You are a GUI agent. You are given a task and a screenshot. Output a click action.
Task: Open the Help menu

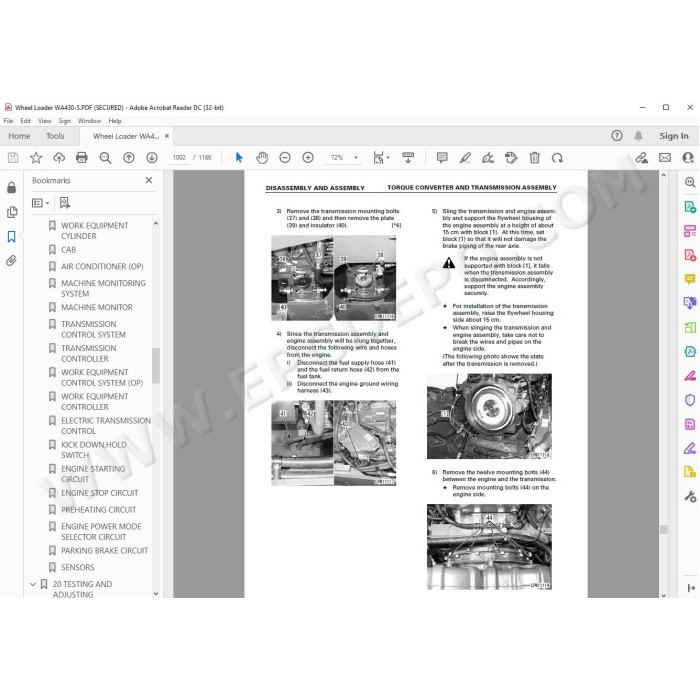click(x=115, y=121)
